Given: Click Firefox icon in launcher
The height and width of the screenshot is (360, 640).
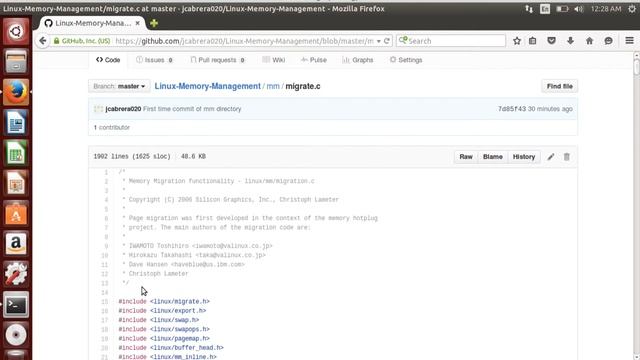Looking at the screenshot, I should pos(16,92).
